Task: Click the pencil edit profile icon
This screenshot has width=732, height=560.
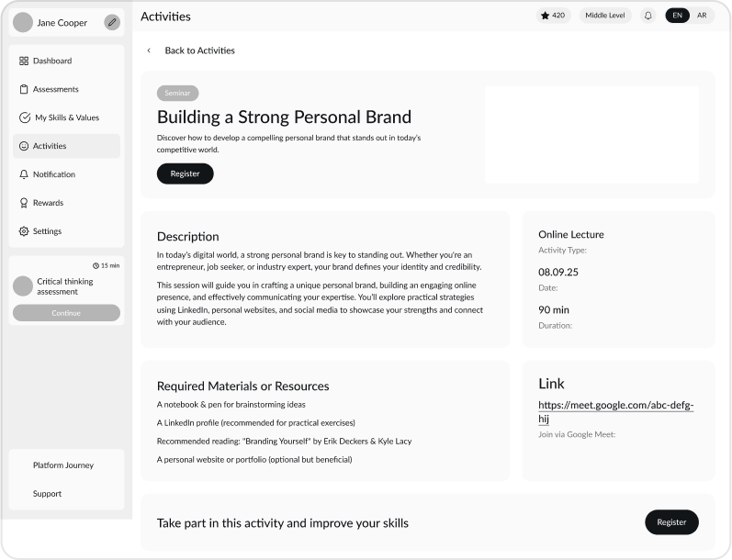Action: pos(112,23)
